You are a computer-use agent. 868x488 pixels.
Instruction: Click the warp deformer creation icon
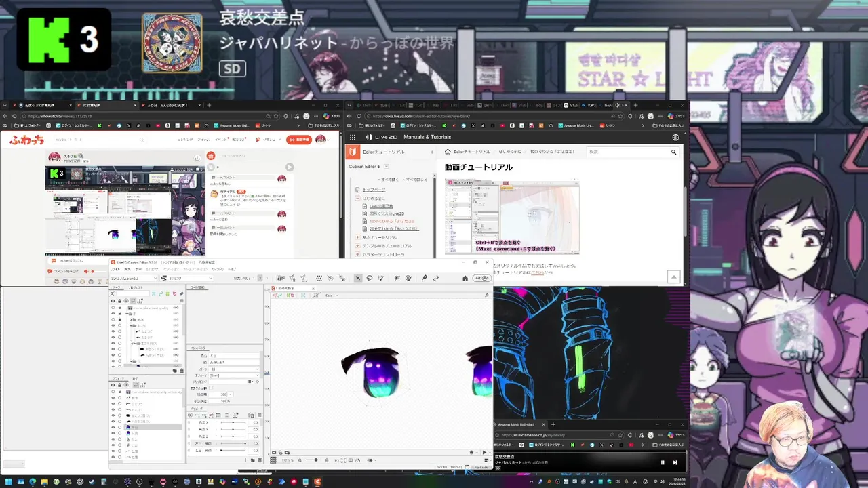click(319, 278)
